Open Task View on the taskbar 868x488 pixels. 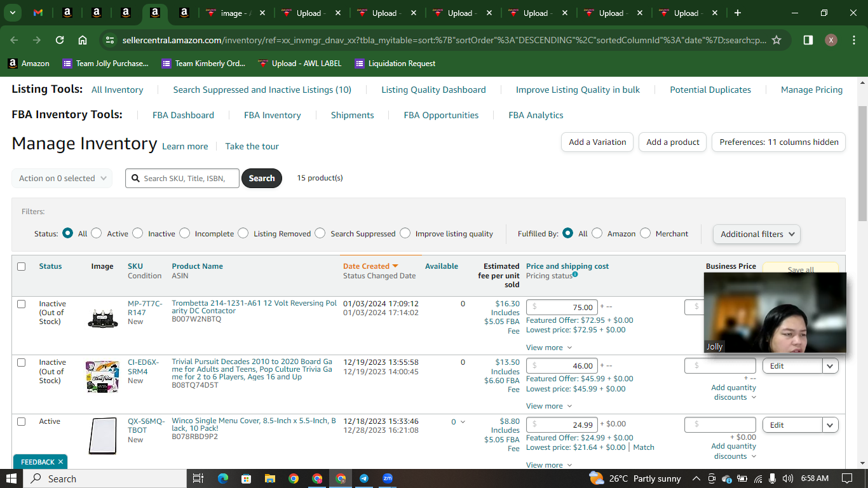click(198, 478)
